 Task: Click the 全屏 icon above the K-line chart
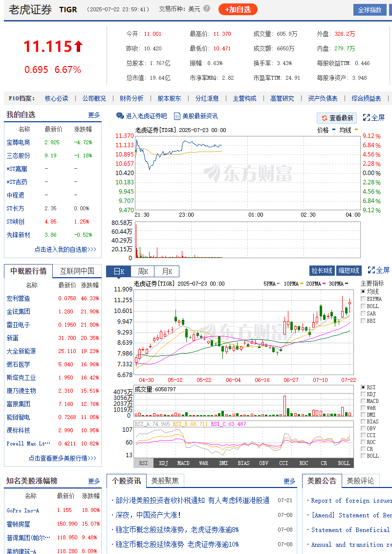coord(371,270)
